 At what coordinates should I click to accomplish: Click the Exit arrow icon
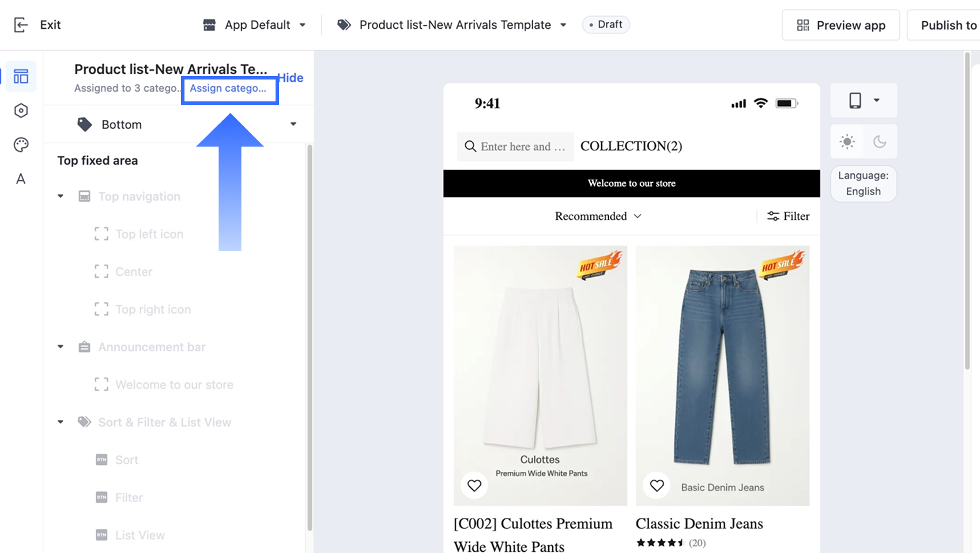click(21, 25)
